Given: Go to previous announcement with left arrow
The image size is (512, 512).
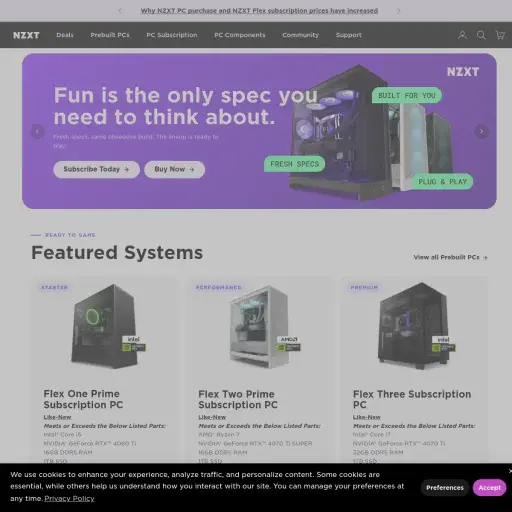Looking at the screenshot, I should coord(120,11).
